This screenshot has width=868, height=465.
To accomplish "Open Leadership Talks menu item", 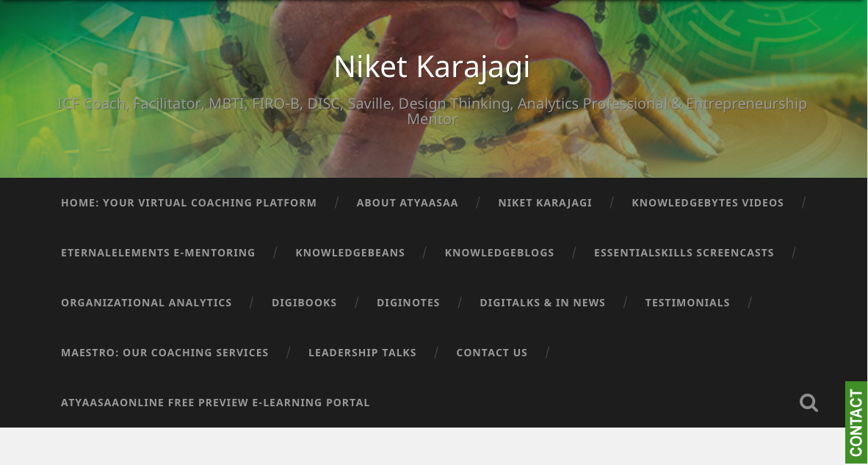I will coord(362,353).
